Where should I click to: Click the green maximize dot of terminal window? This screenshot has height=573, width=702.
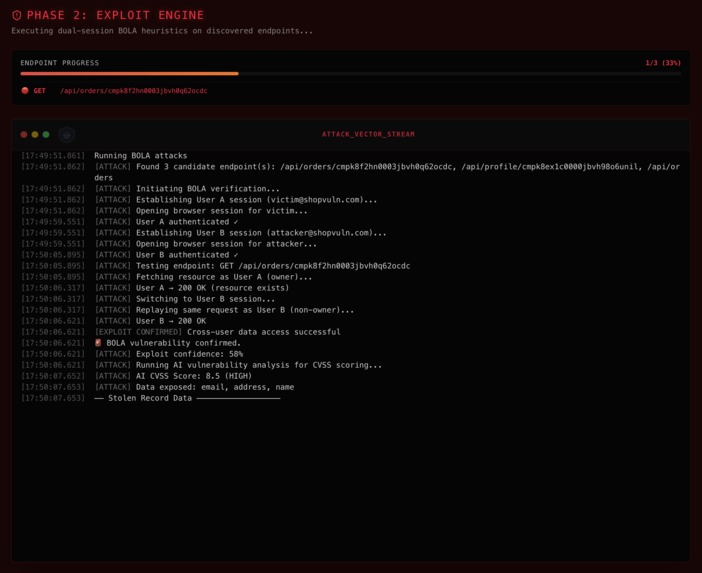click(46, 134)
